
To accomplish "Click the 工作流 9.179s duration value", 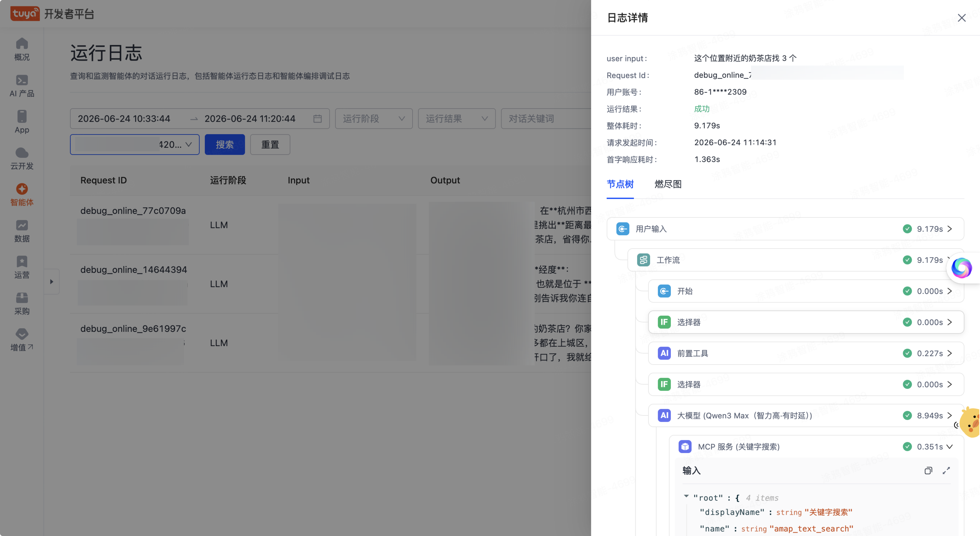I will pyautogui.click(x=929, y=260).
